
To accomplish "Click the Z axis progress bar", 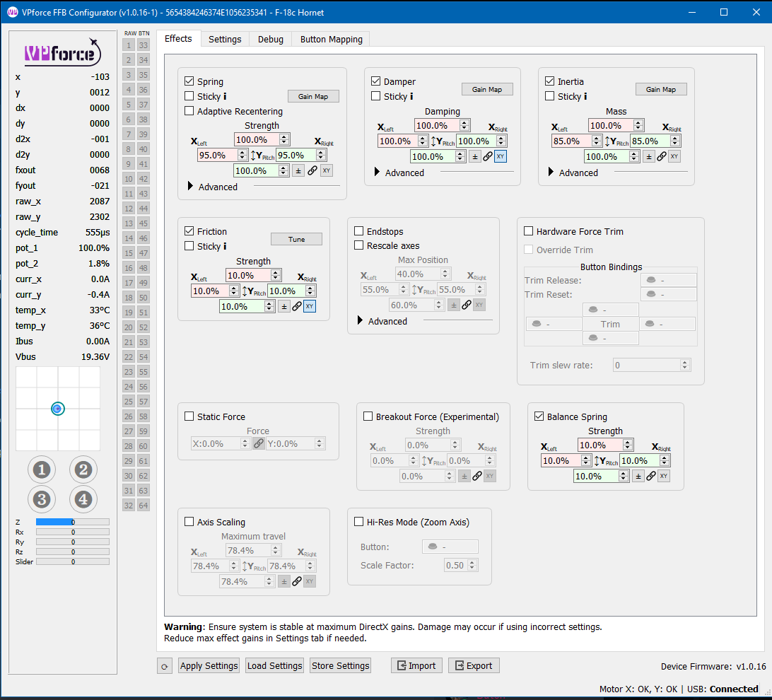I will (72, 522).
